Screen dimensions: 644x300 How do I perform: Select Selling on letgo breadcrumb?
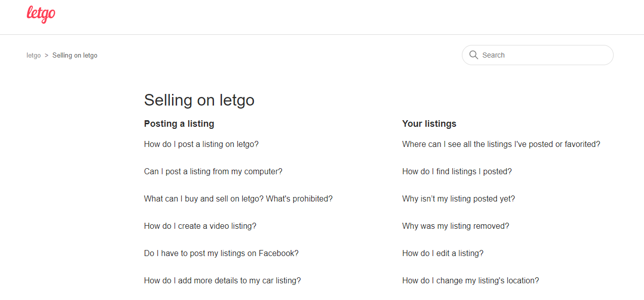pyautogui.click(x=75, y=56)
